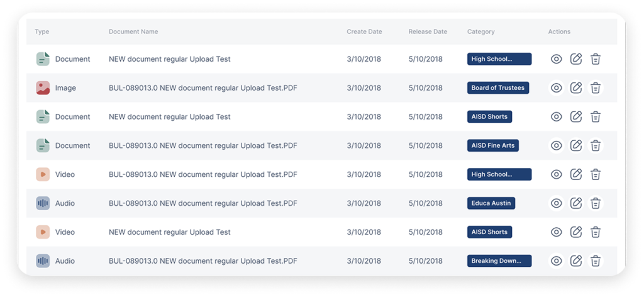
Task: Click the Document Name column header
Action: click(x=133, y=31)
